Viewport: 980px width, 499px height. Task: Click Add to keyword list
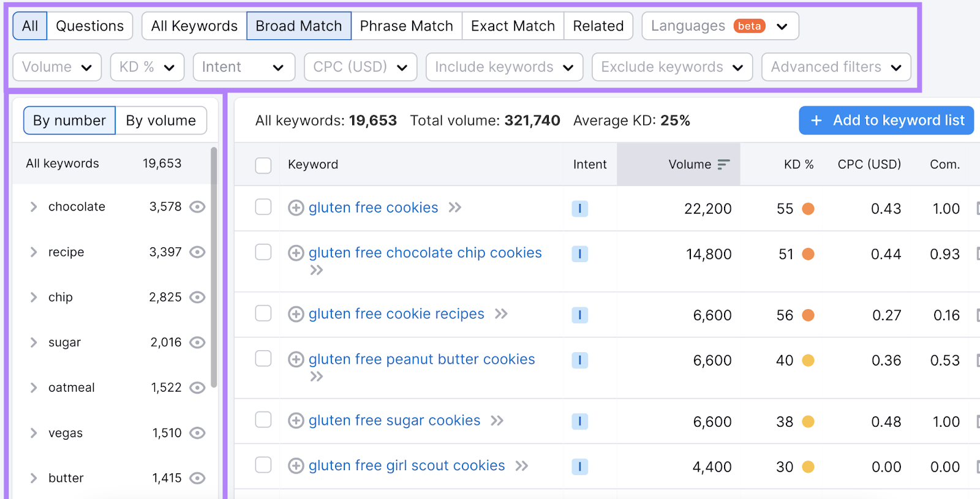[885, 120]
